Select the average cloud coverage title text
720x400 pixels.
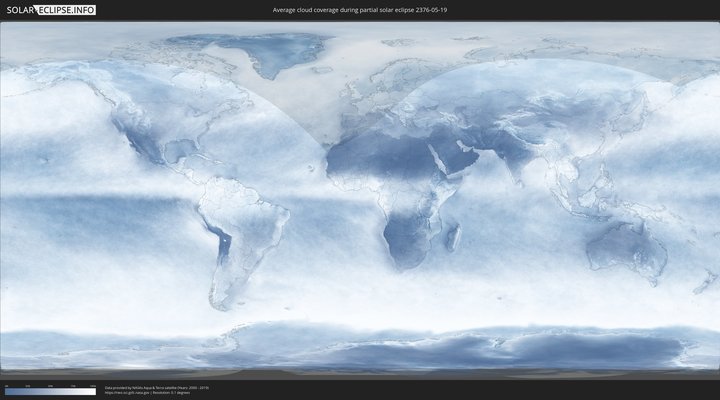pos(360,10)
